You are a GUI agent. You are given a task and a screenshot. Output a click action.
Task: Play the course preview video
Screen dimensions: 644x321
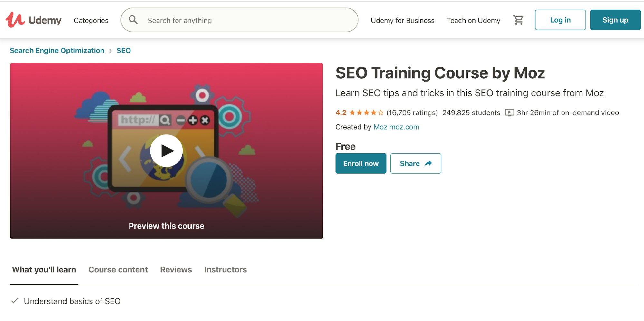click(x=167, y=151)
